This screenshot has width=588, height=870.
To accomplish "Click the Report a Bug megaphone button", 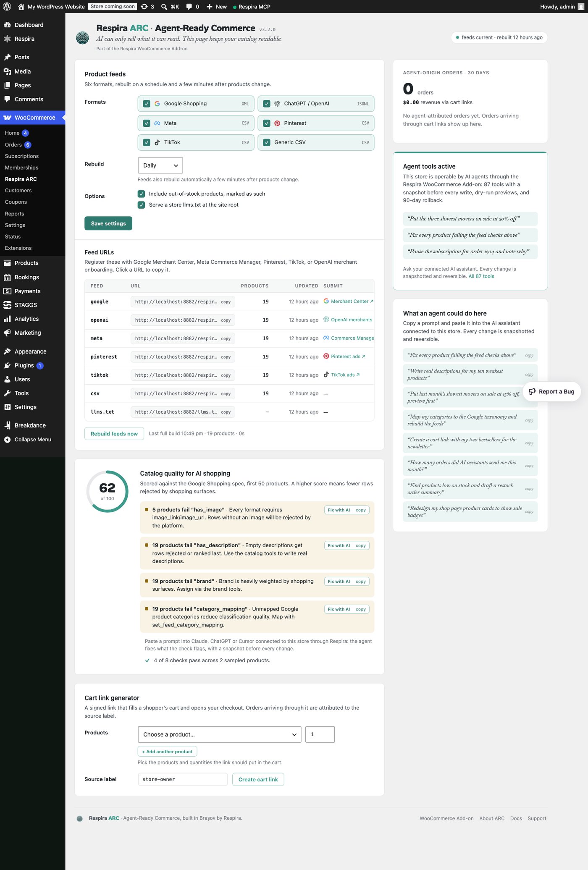I will [x=551, y=391].
